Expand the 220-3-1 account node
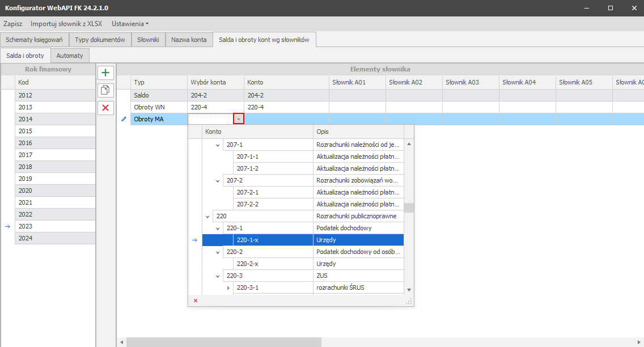 pos(228,288)
